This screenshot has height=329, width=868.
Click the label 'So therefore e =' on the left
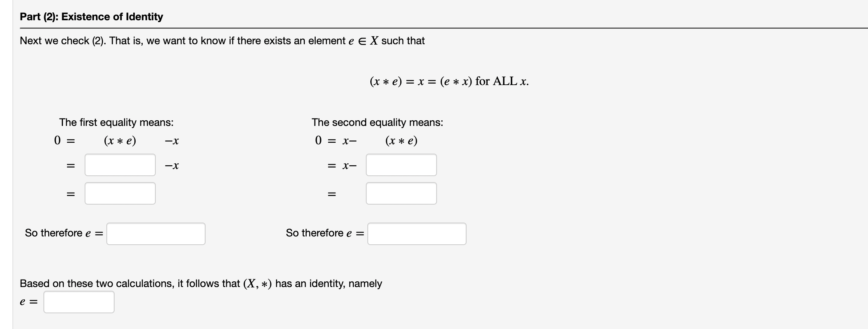[x=63, y=233]
